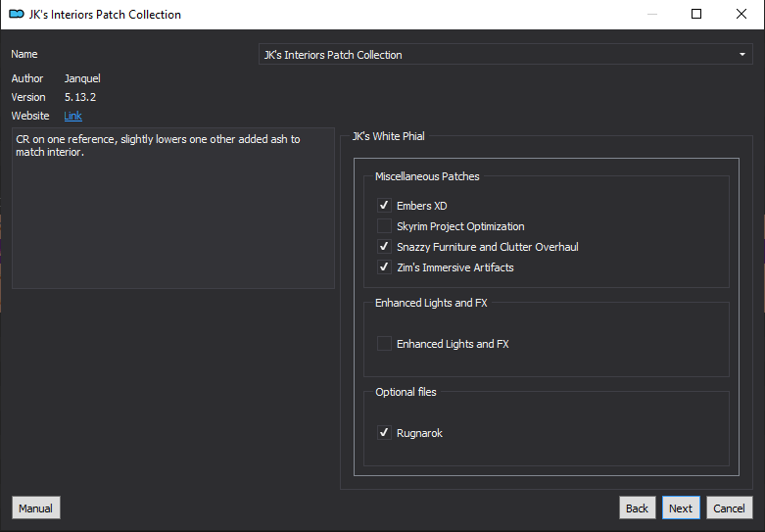Cancel the patch installer
Screen dimensions: 765x532
click(729, 508)
